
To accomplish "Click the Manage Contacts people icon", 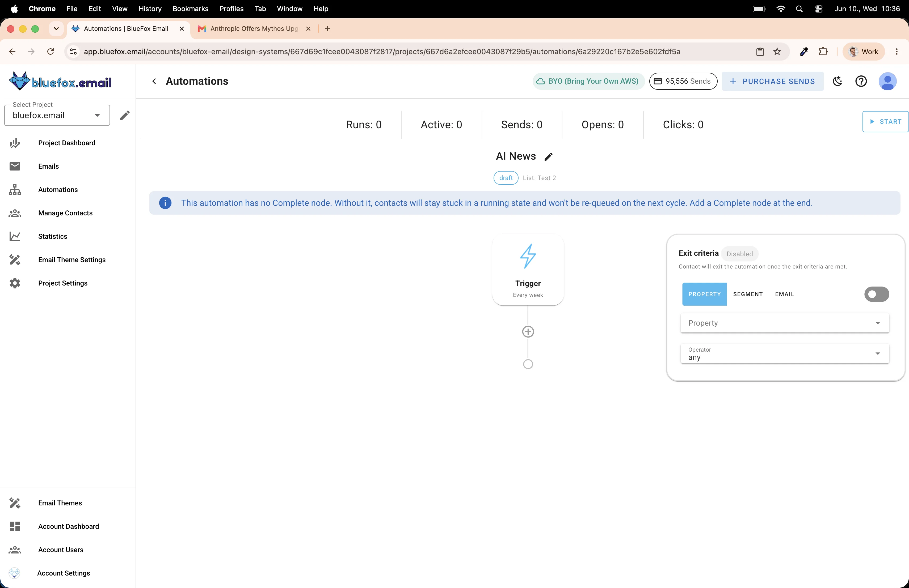I will click(x=15, y=213).
